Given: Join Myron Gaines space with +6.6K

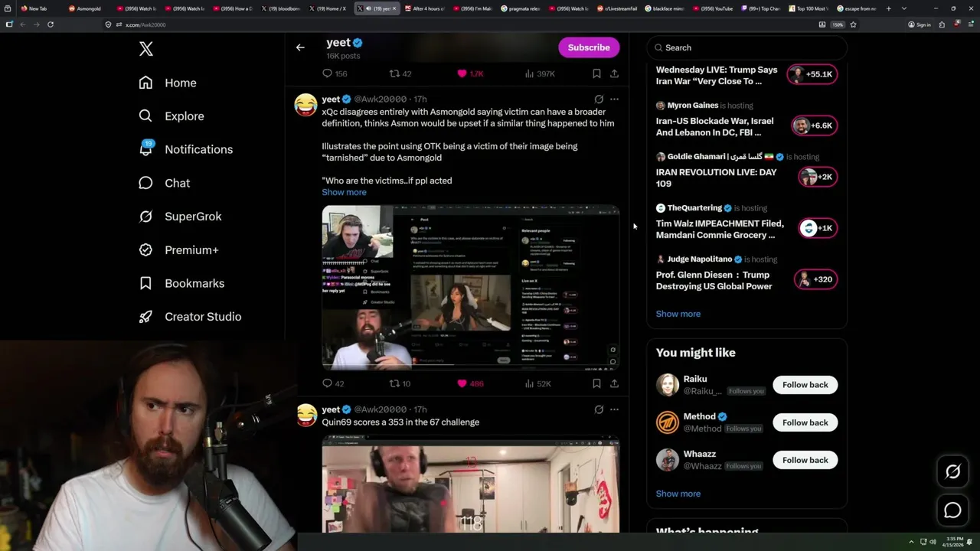Looking at the screenshot, I should [x=814, y=126].
